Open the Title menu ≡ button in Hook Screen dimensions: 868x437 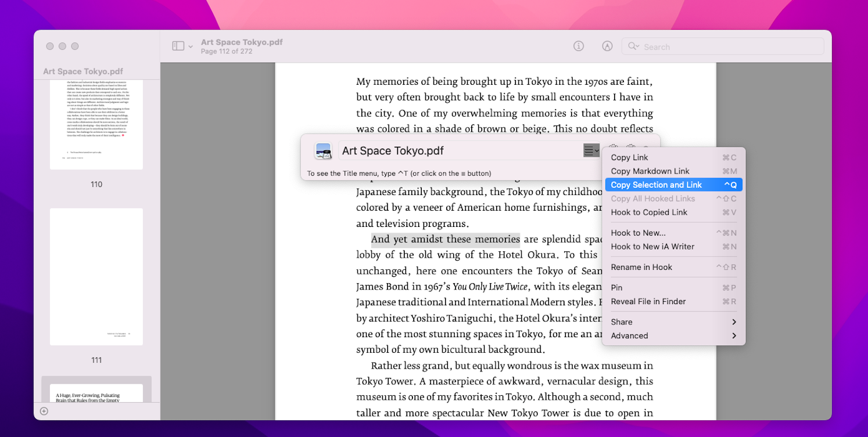[x=591, y=150]
